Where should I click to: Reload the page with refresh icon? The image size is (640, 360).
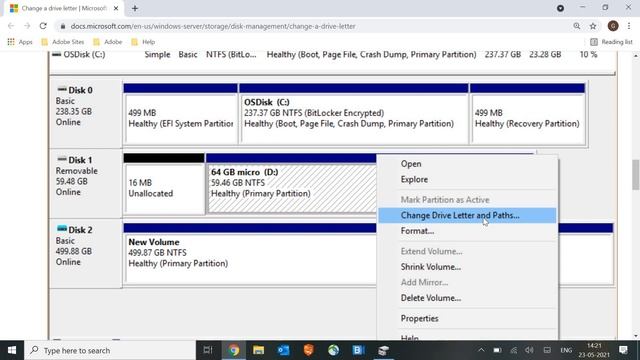(x=43, y=26)
